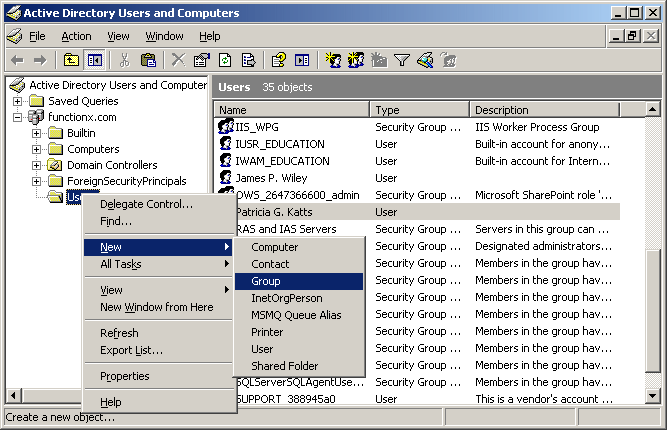Choose Printer from the New submenu
667x430 pixels.
(x=299, y=332)
